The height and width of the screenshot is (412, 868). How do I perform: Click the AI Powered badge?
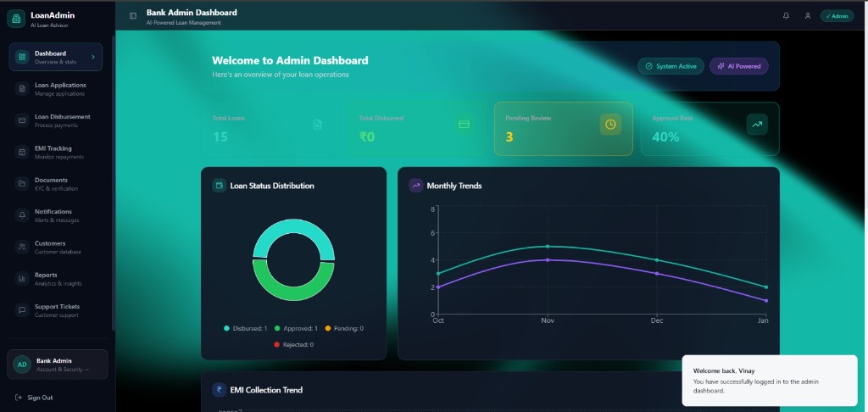click(739, 66)
